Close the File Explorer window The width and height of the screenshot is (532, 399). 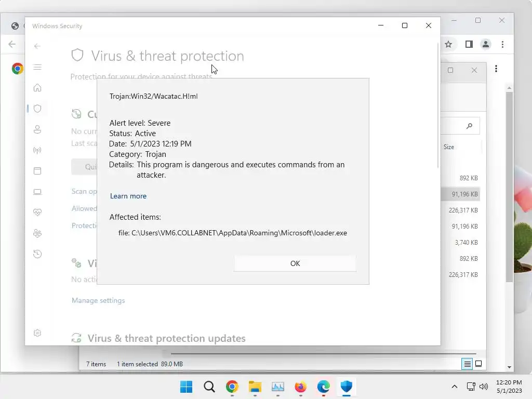pos(474,70)
